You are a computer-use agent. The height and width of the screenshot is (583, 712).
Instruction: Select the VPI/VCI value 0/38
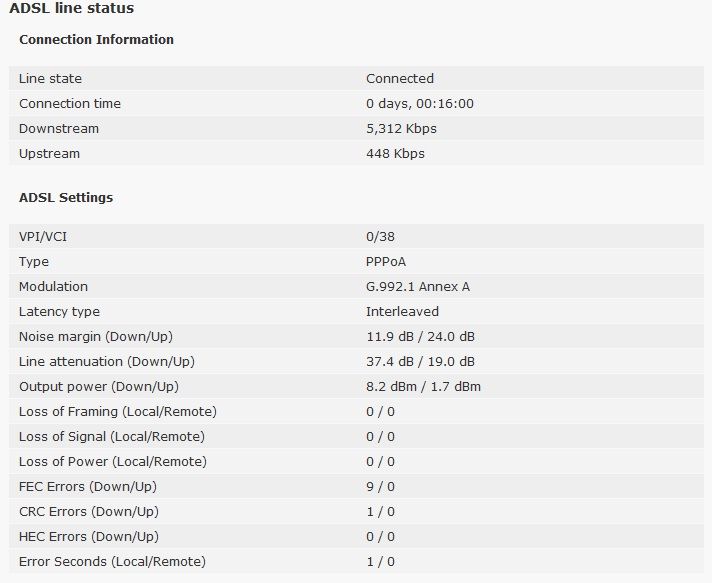click(380, 237)
